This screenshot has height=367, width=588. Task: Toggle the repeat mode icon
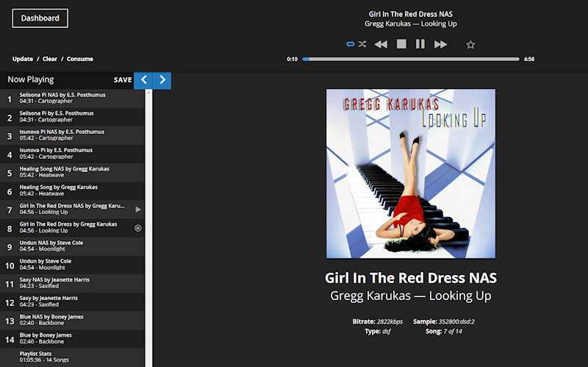point(351,44)
